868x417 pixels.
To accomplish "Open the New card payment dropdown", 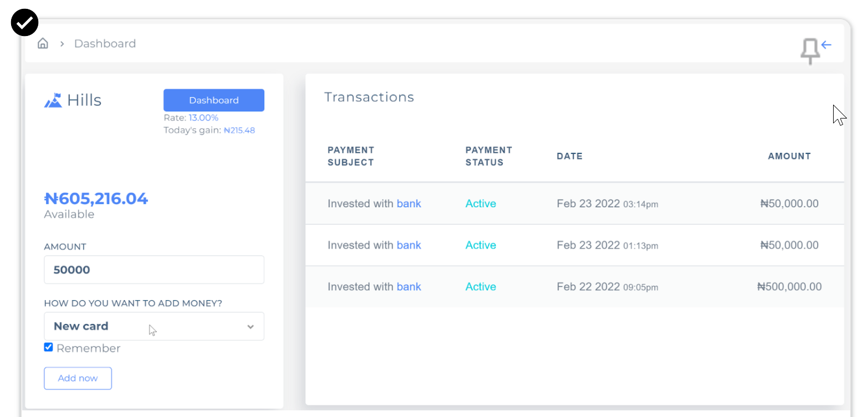I will 154,326.
